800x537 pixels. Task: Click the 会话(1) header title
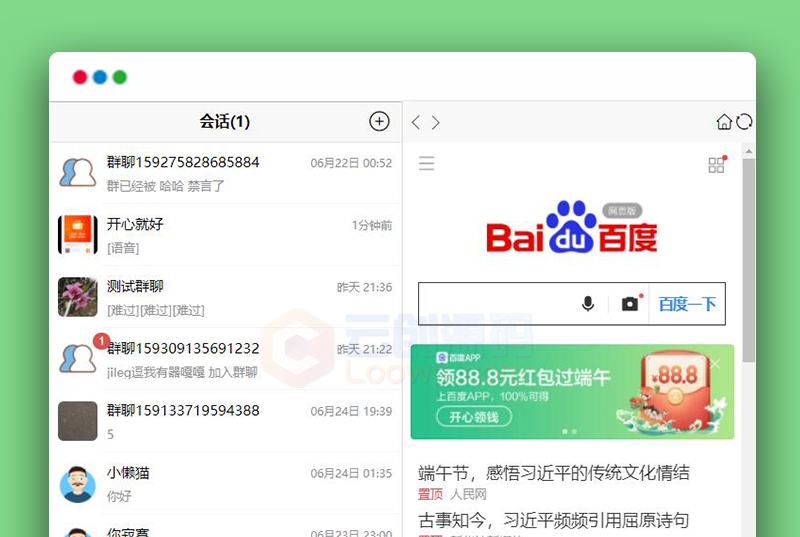(224, 122)
